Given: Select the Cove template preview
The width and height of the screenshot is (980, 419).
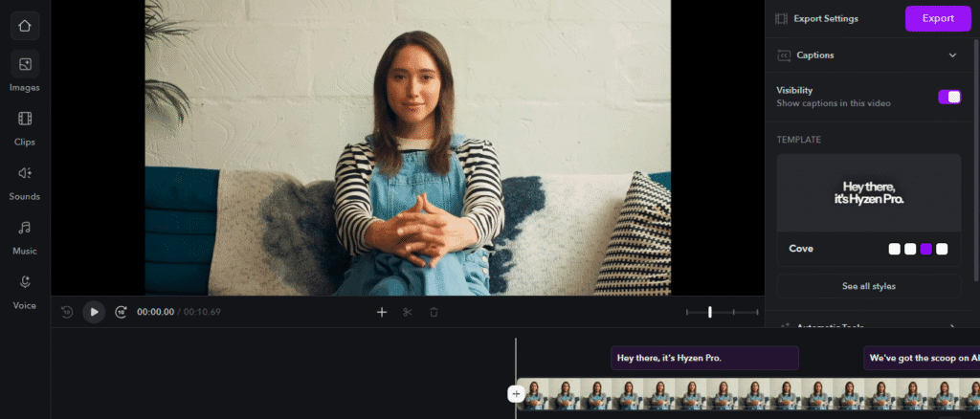Looking at the screenshot, I should pos(869,193).
